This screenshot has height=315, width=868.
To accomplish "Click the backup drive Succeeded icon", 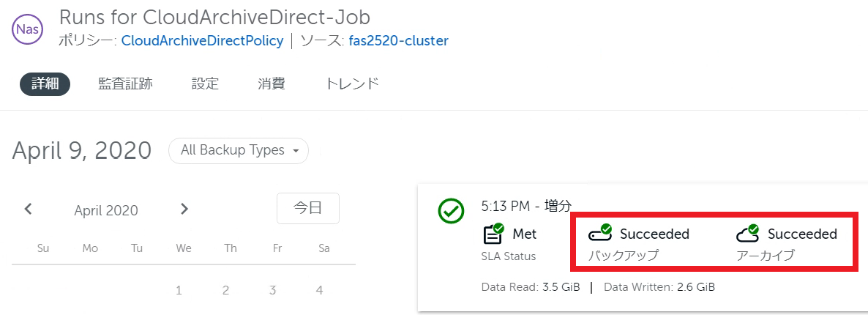I will 600,234.
